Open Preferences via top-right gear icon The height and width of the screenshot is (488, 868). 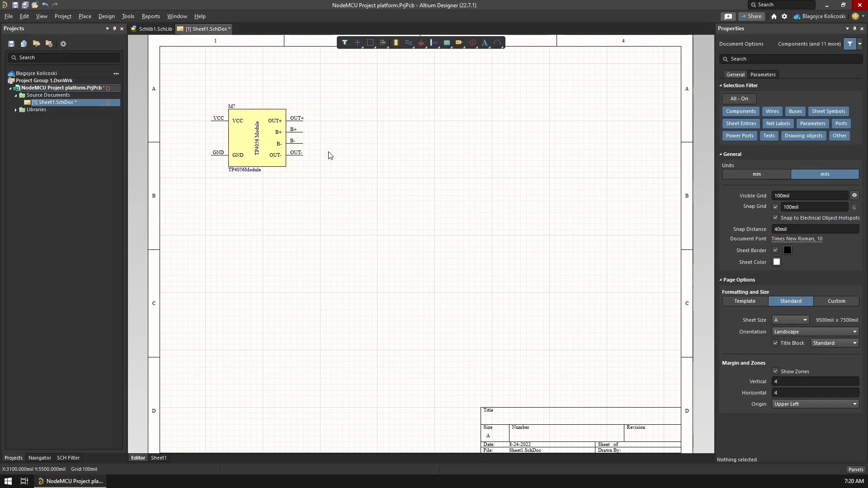[784, 16]
